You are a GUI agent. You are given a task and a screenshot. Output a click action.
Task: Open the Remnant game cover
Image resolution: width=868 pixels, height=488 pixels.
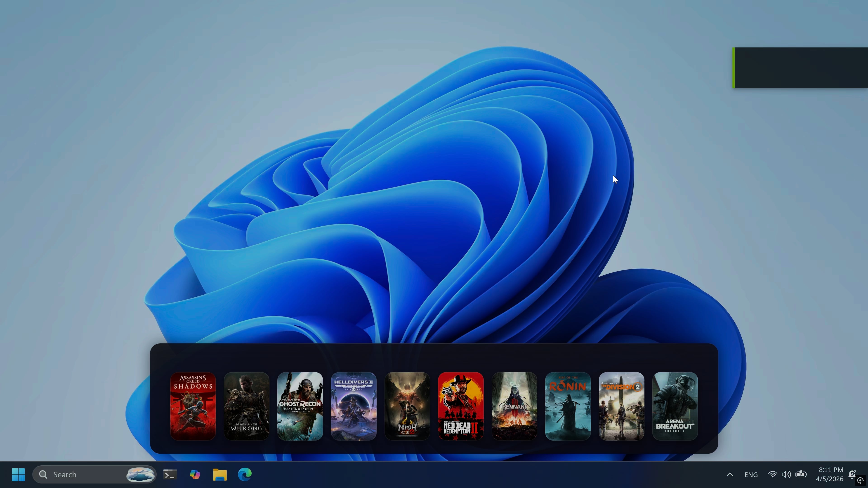click(514, 406)
